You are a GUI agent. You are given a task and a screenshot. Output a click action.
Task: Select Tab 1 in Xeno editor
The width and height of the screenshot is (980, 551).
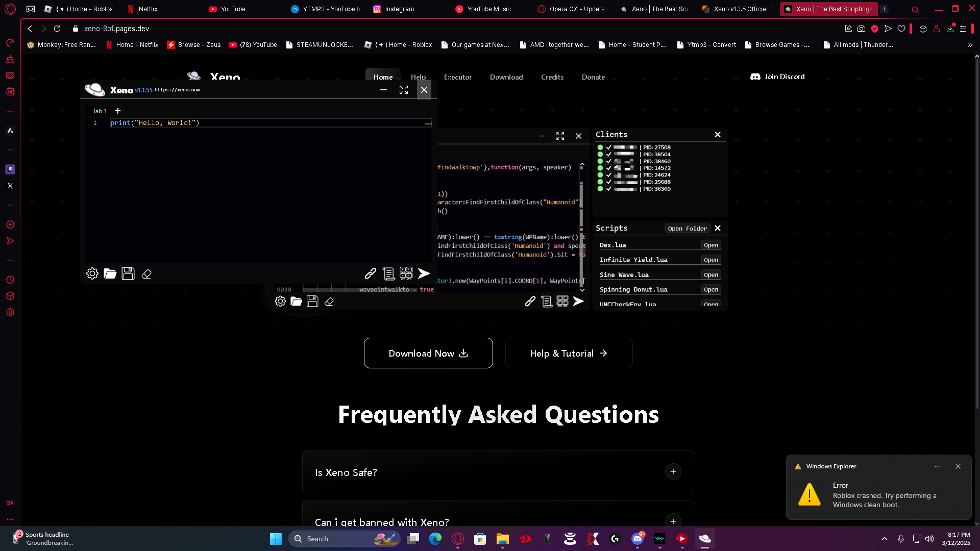click(x=100, y=111)
